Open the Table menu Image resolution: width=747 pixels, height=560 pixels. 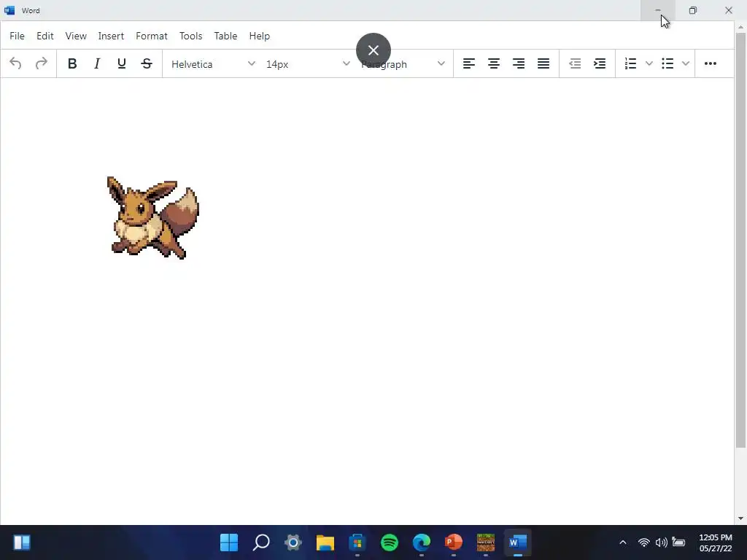coord(225,36)
